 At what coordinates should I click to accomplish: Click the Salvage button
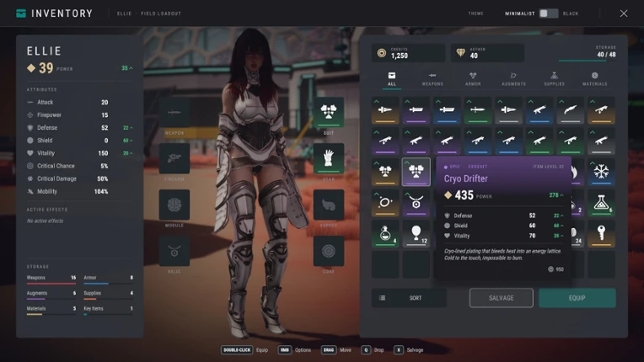[501, 298]
